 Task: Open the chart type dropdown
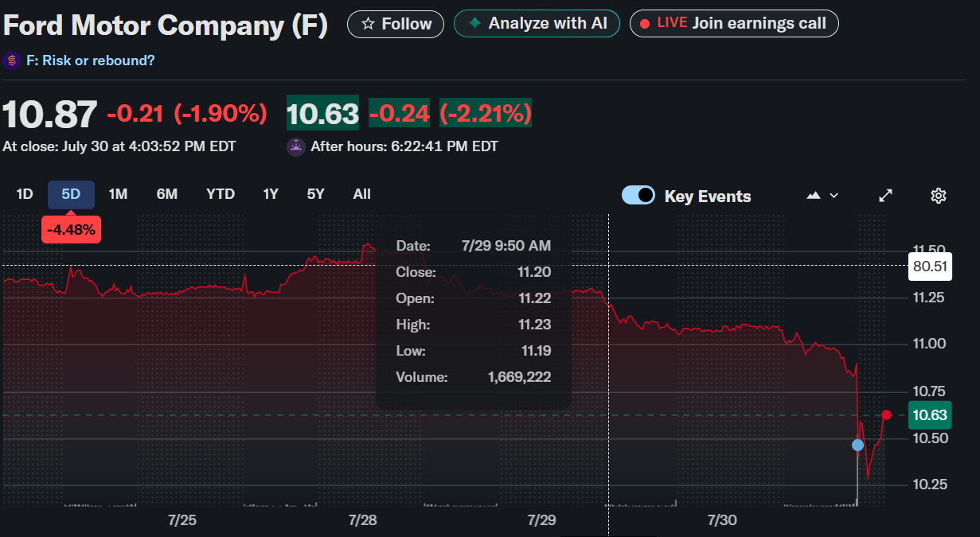(823, 196)
